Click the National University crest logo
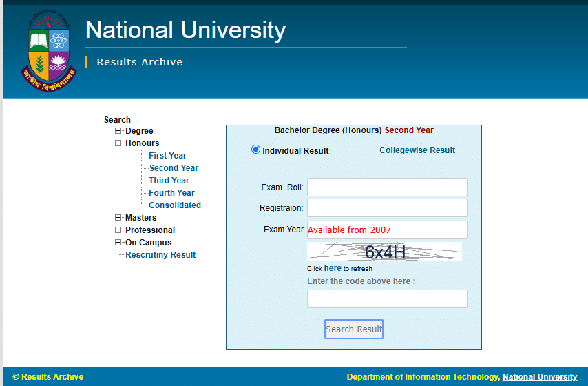Screen dimensions: 588x386 tap(49, 51)
